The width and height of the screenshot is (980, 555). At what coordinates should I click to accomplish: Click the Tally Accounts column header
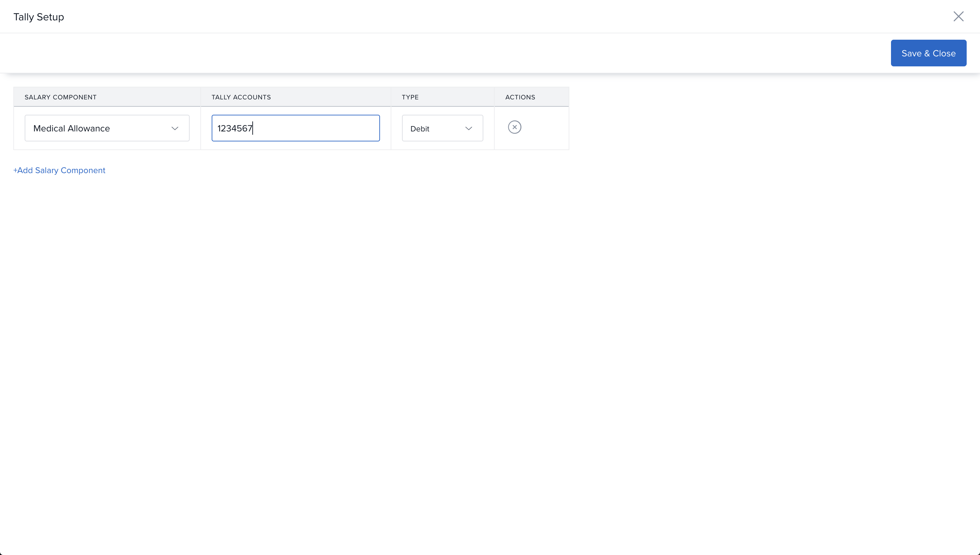241,97
